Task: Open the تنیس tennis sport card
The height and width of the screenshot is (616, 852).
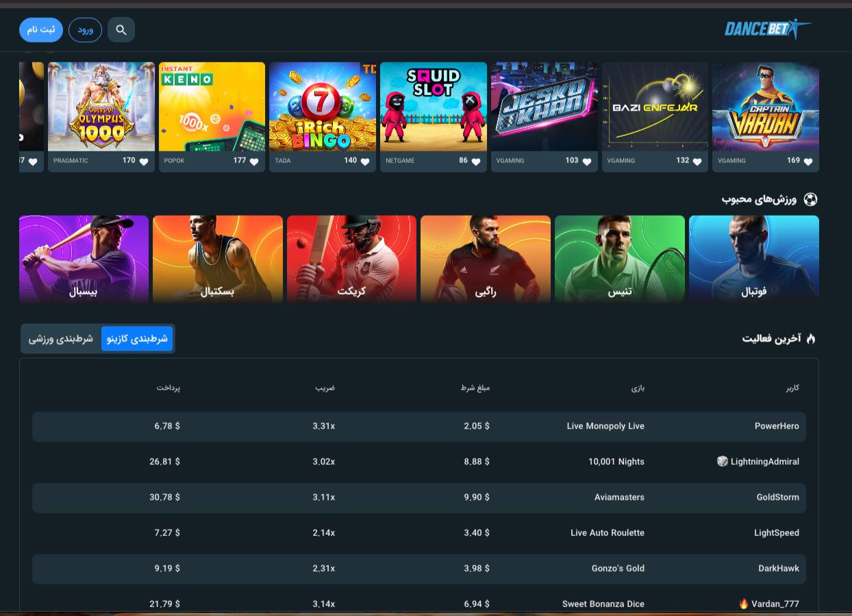Action: pos(619,259)
